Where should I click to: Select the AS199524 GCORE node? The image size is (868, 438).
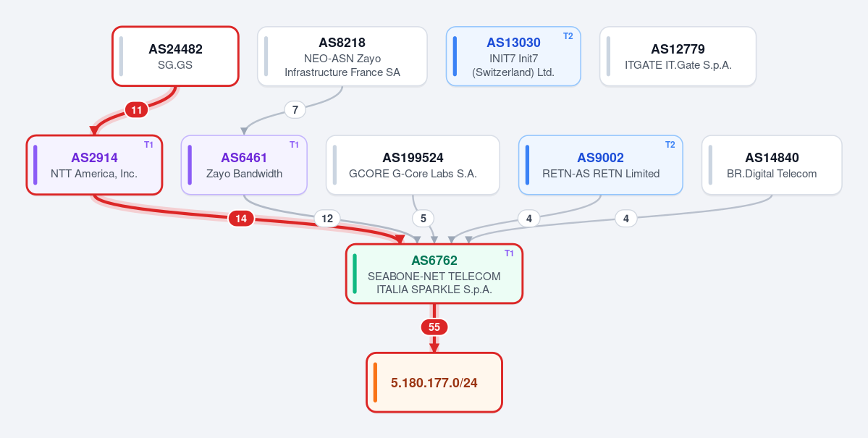click(x=413, y=165)
